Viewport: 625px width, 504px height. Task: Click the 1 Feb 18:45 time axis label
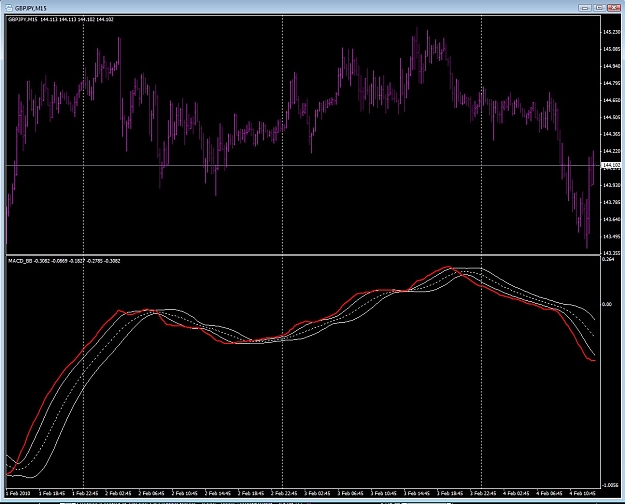[52, 494]
